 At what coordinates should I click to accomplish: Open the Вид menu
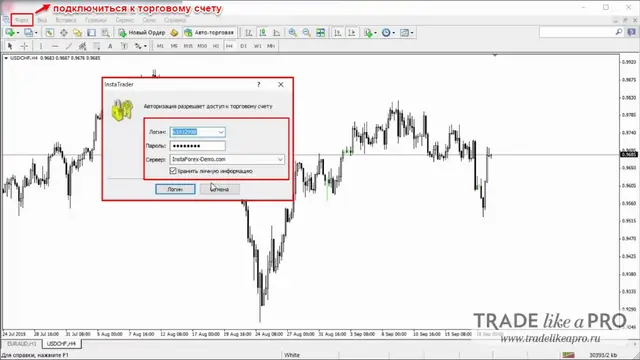coord(42,20)
